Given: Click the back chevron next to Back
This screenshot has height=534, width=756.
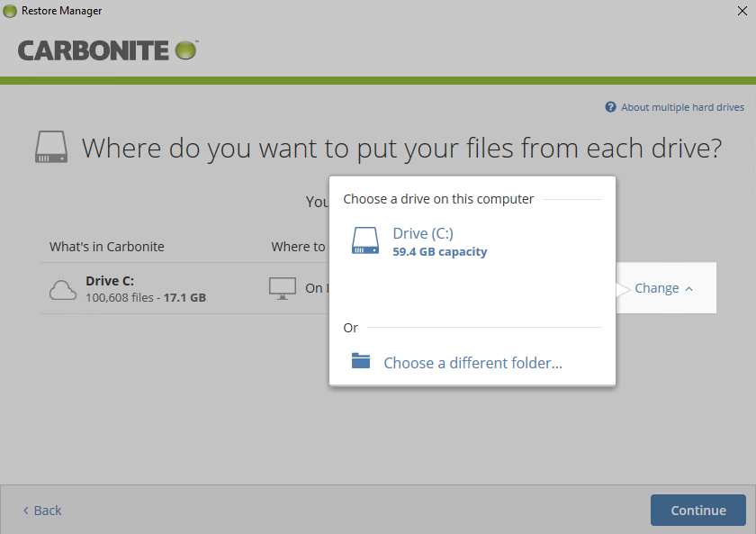Looking at the screenshot, I should coord(25,510).
